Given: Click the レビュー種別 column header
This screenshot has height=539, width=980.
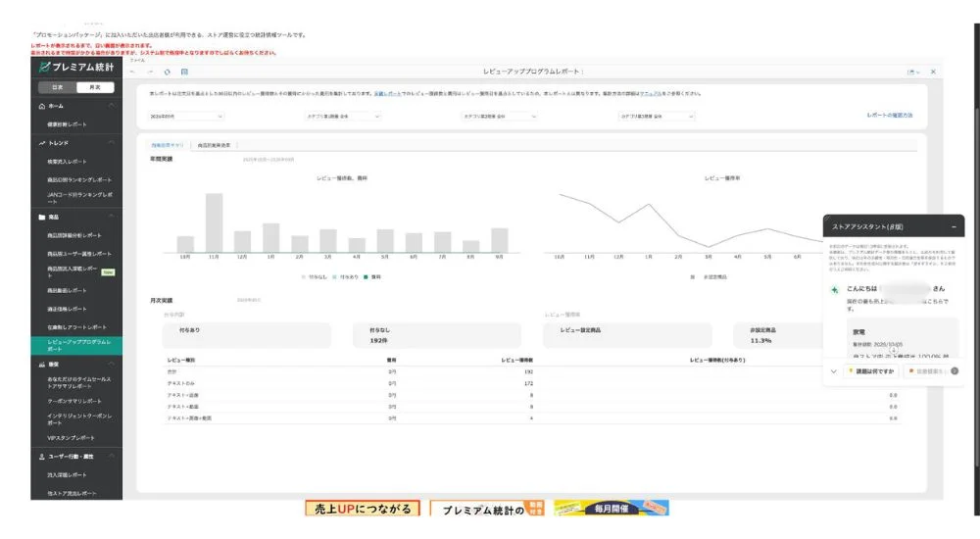Looking at the screenshot, I should point(181,361).
